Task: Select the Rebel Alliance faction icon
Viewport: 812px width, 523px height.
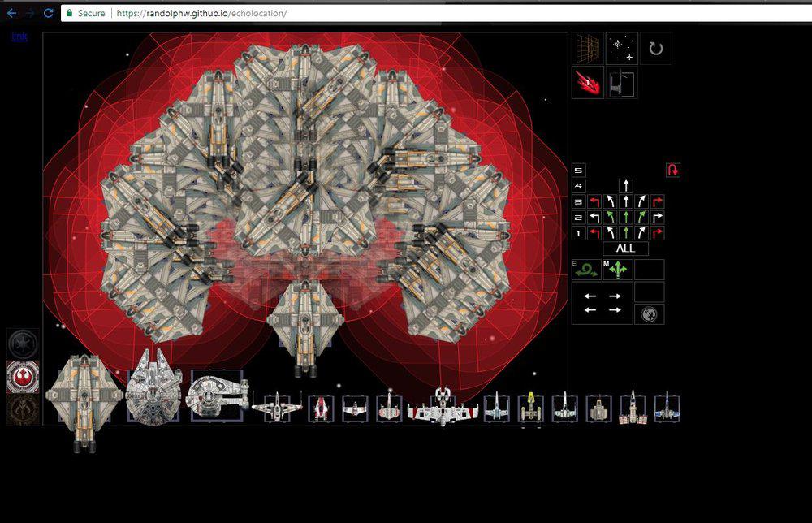Action: click(23, 377)
